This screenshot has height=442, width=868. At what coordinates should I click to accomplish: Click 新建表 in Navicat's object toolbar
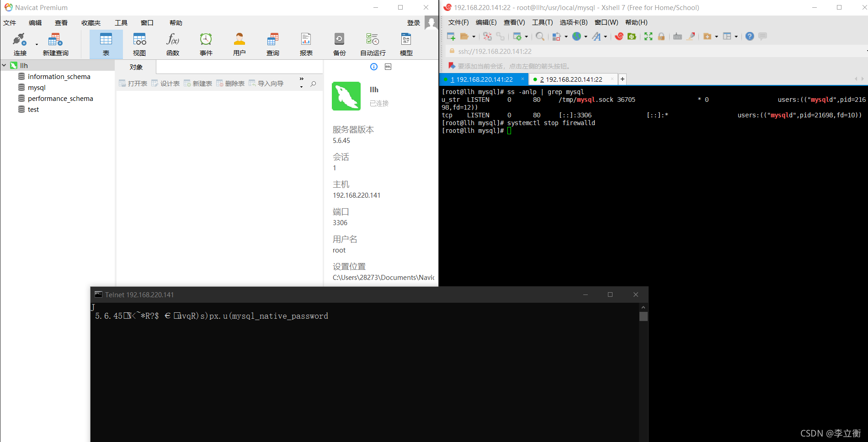198,84
